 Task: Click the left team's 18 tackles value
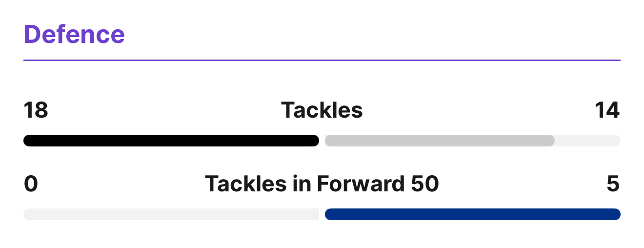(x=36, y=110)
